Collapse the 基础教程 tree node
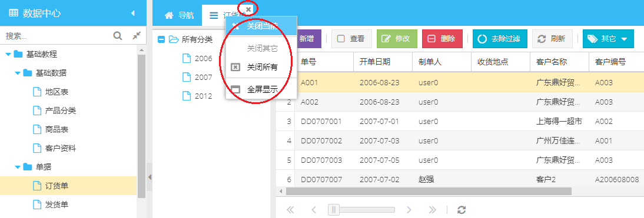 [x=8, y=54]
